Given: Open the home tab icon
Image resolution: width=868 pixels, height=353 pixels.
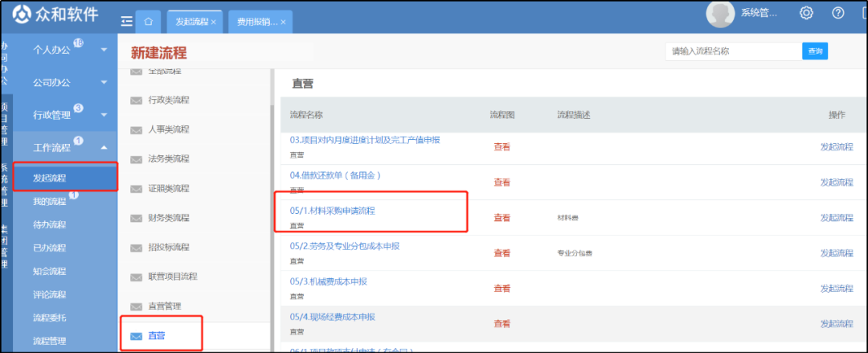Looking at the screenshot, I should (x=148, y=22).
